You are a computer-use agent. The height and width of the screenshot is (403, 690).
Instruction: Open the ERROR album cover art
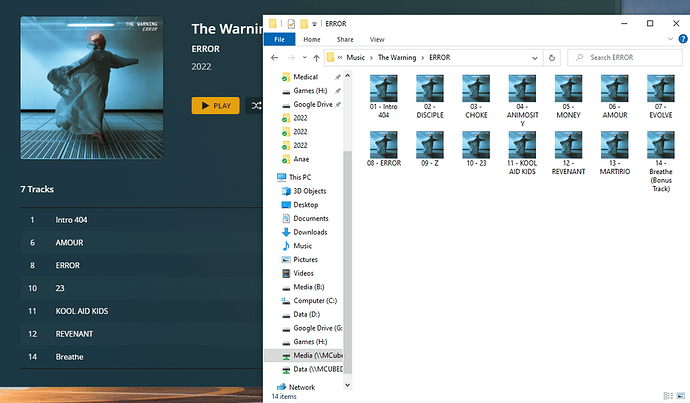(x=92, y=88)
